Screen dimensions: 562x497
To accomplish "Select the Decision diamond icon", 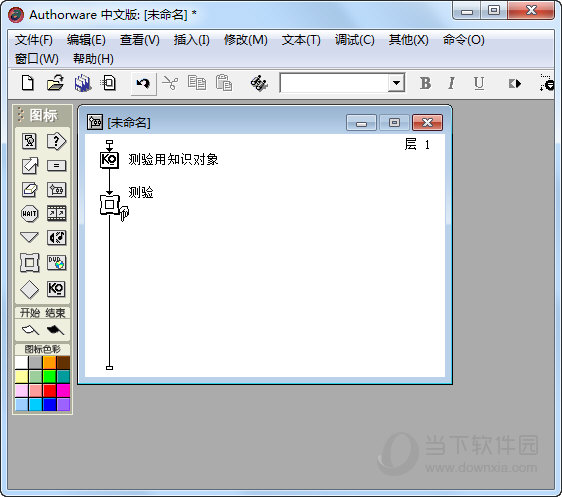I will [29, 289].
